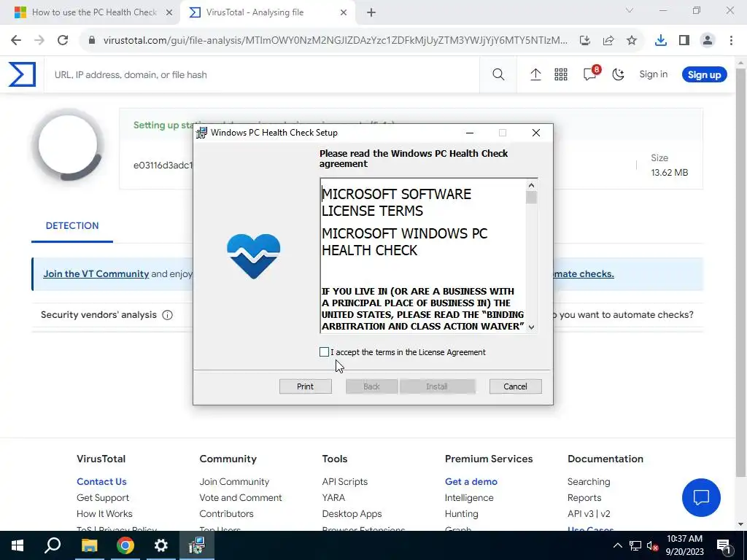Image resolution: width=747 pixels, height=560 pixels.
Task: Click the VirusTotal logo
Action: pyautogui.click(x=22, y=74)
